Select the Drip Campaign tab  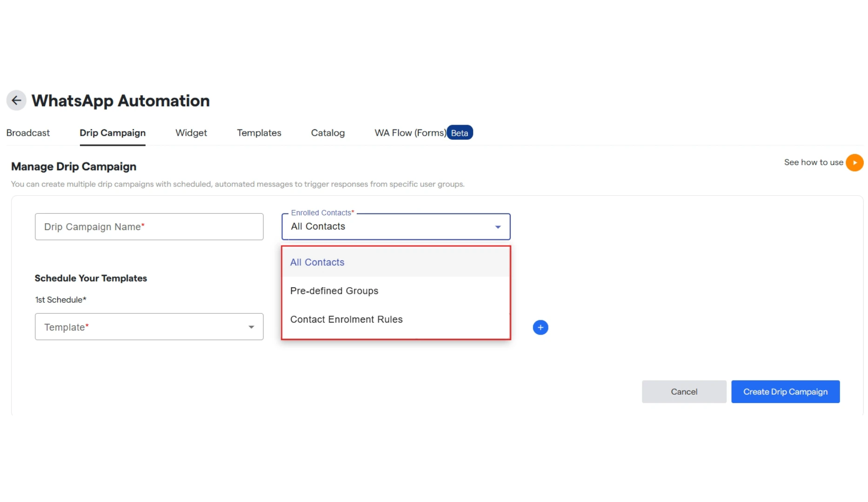coord(113,133)
